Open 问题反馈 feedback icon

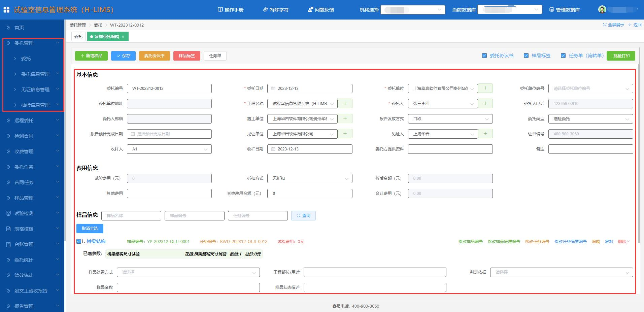click(x=310, y=10)
